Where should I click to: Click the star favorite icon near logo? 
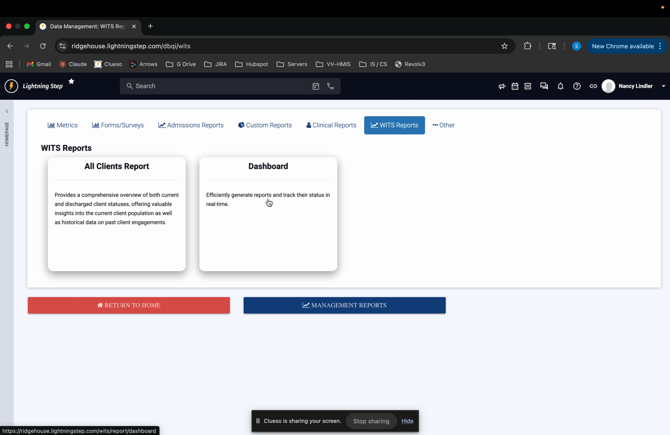pos(71,82)
